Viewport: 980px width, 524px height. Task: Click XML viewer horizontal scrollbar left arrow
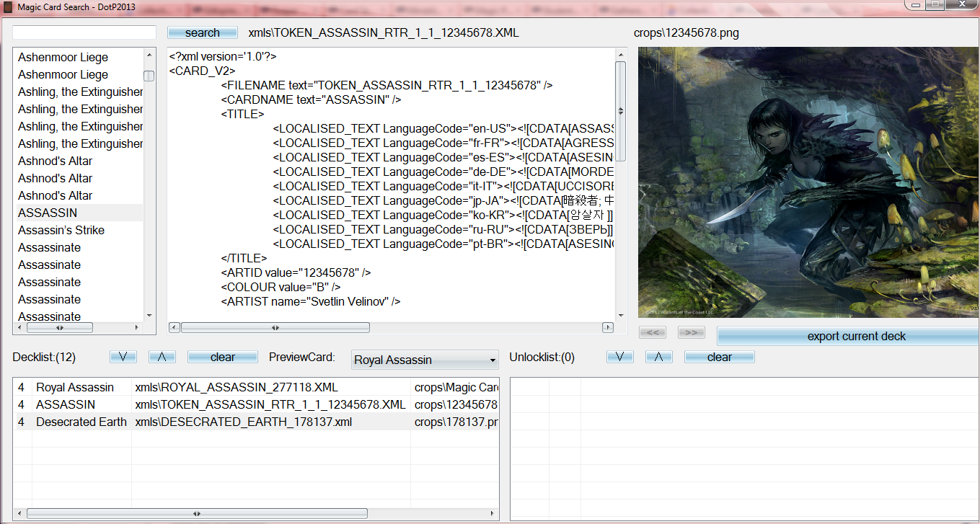[x=175, y=327]
